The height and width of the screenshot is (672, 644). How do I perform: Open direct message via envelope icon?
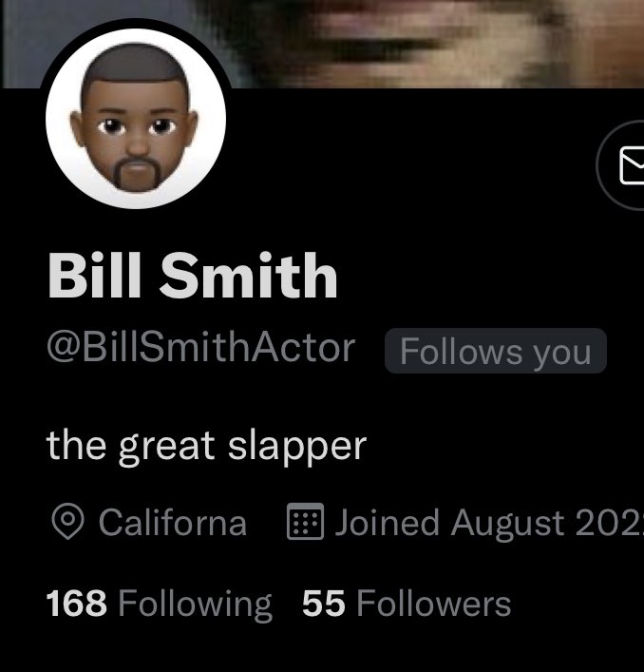click(x=622, y=165)
